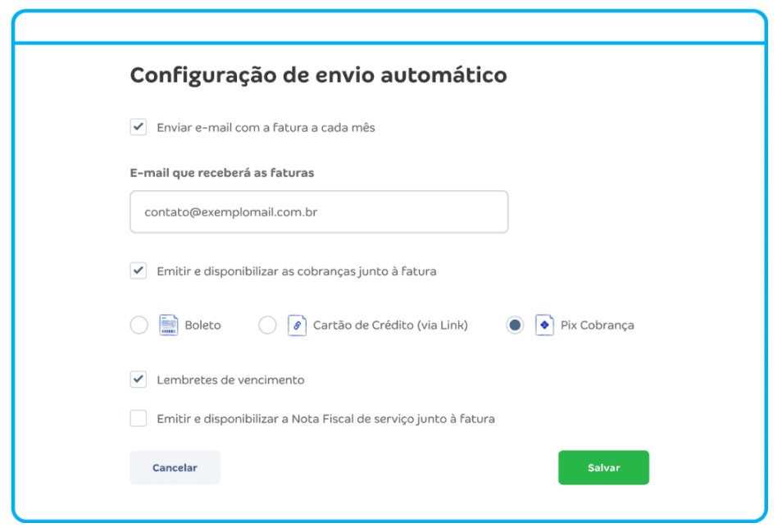Click the Pix Cobrança document icon
Image resolution: width=782 pixels, height=532 pixels.
point(544,325)
